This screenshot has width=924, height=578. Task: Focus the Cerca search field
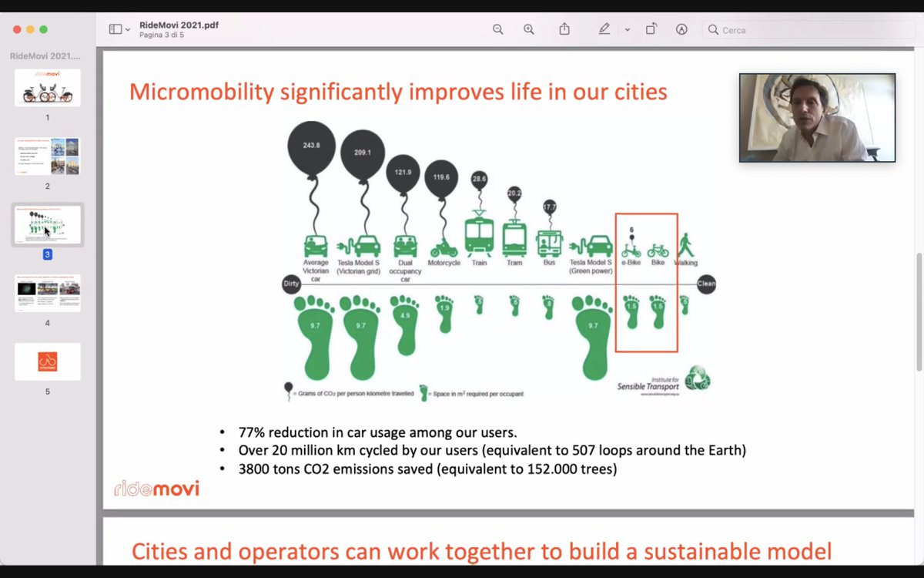click(808, 30)
